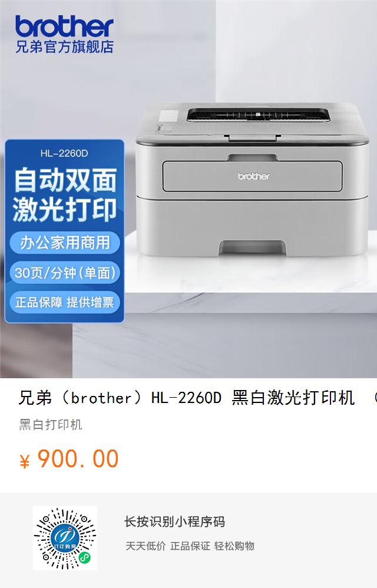Image resolution: width=377 pixels, height=588 pixels.
Task: Tap the 正品保障 提供增票 pill badge
Action: 64,302
